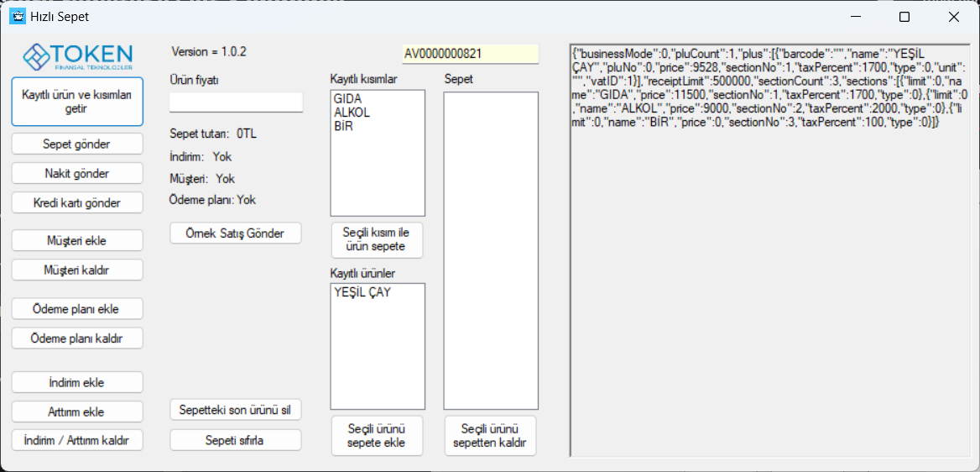Select 'ALKOL' in Kayıtlı kısımlar list
This screenshot has width=980, height=472.
352,113
